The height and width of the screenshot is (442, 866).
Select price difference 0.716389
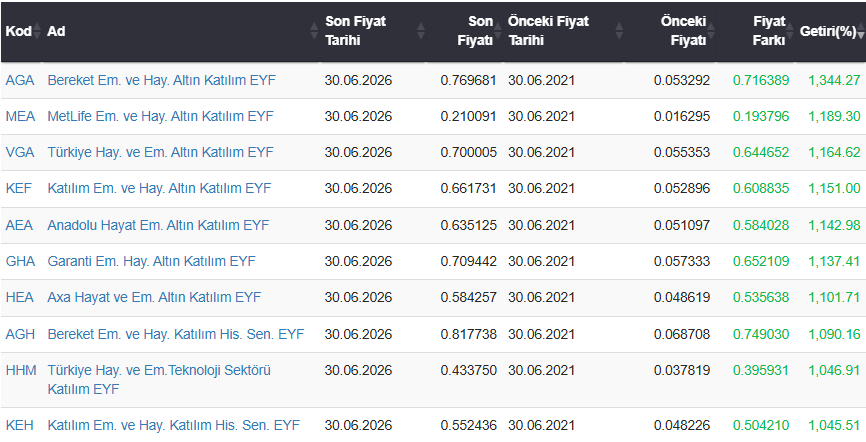coord(761,80)
